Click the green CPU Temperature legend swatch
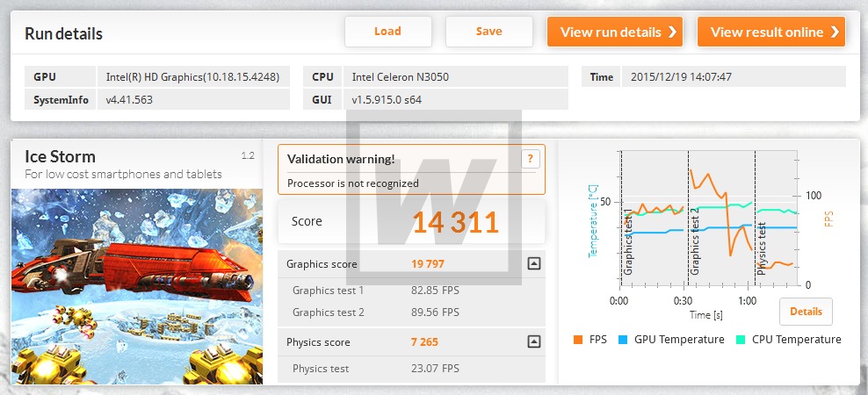The width and height of the screenshot is (868, 395). coord(740,340)
